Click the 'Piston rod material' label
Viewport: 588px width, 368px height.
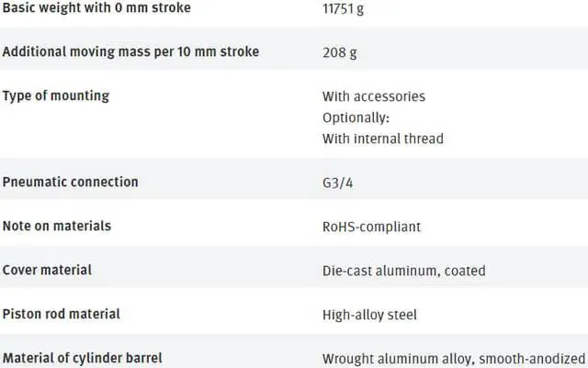62,314
